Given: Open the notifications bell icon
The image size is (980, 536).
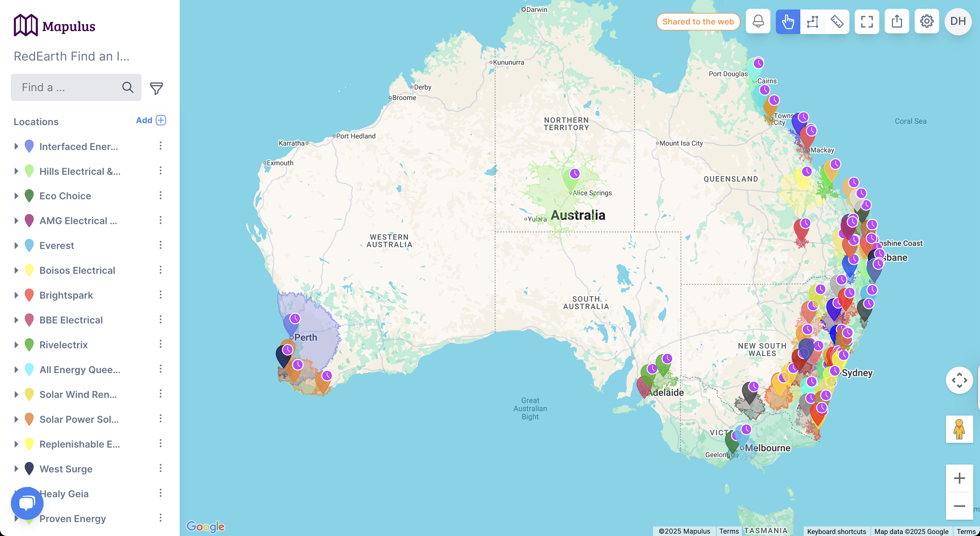Looking at the screenshot, I should click(x=758, y=21).
